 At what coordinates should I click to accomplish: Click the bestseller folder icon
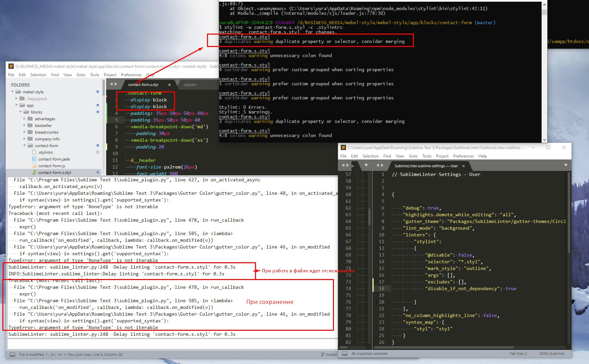click(30, 125)
